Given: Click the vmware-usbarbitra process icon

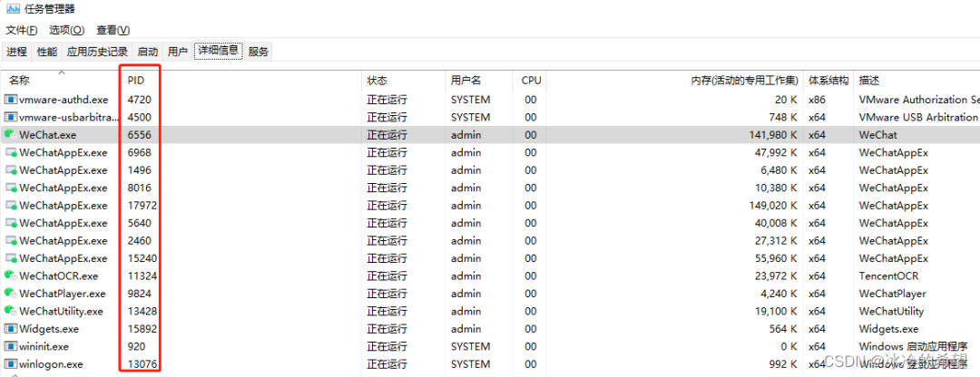Looking at the screenshot, I should coord(11,117).
